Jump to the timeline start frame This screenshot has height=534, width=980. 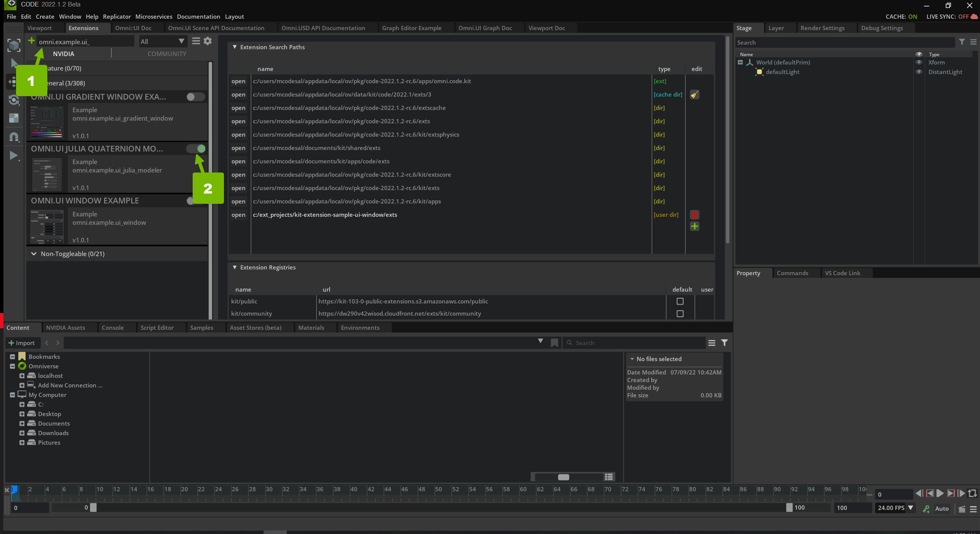point(919,494)
